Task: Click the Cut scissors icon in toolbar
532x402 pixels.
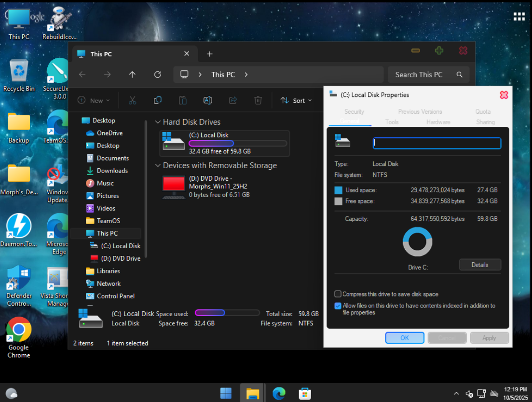Action: [132, 100]
